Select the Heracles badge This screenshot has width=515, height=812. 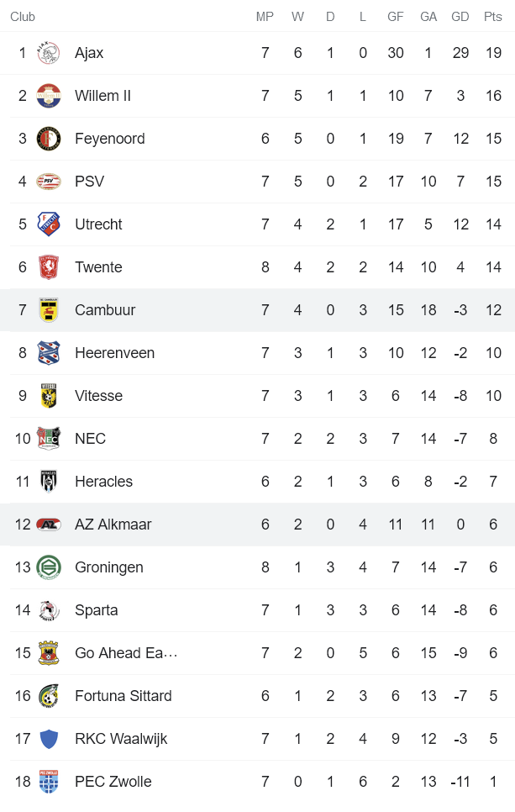pyautogui.click(x=49, y=481)
